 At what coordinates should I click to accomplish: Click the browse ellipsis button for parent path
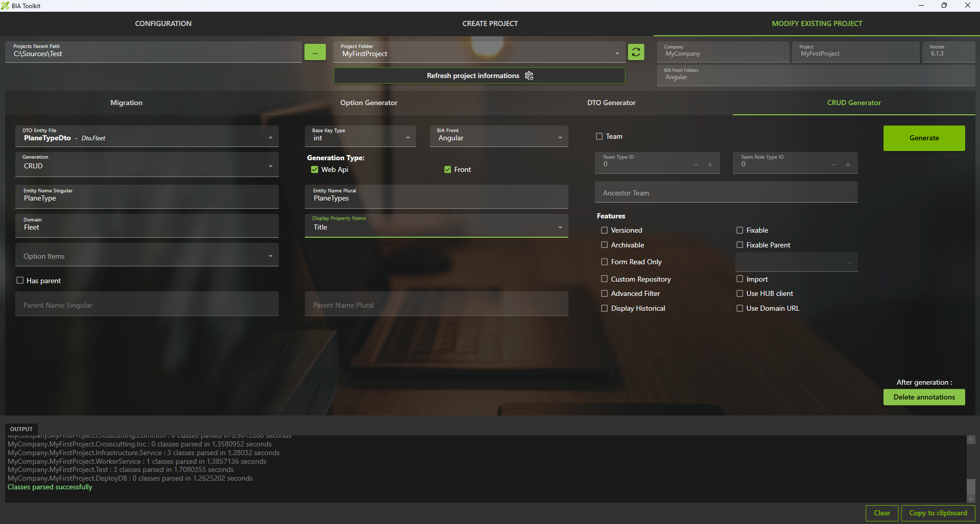click(x=315, y=52)
